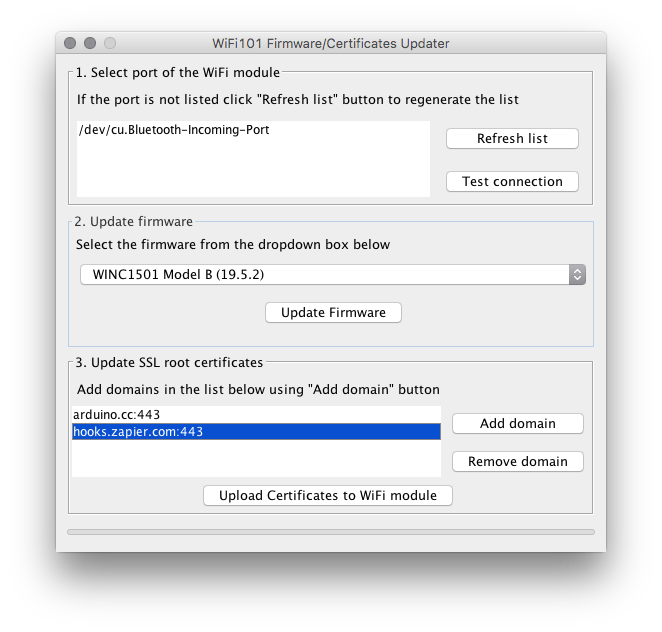Select /dev/cu.Bluetooth-Incoming-Port in the port list
This screenshot has height=632, width=662.
tap(173, 130)
